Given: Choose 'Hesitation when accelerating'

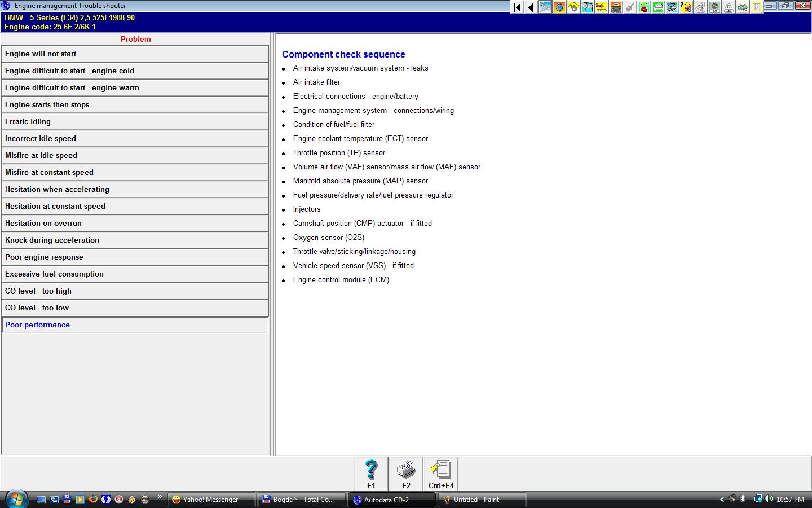Looking at the screenshot, I should click(135, 189).
